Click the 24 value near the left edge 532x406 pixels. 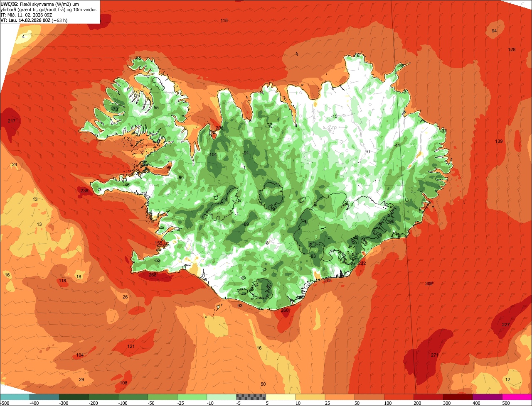[15, 165]
